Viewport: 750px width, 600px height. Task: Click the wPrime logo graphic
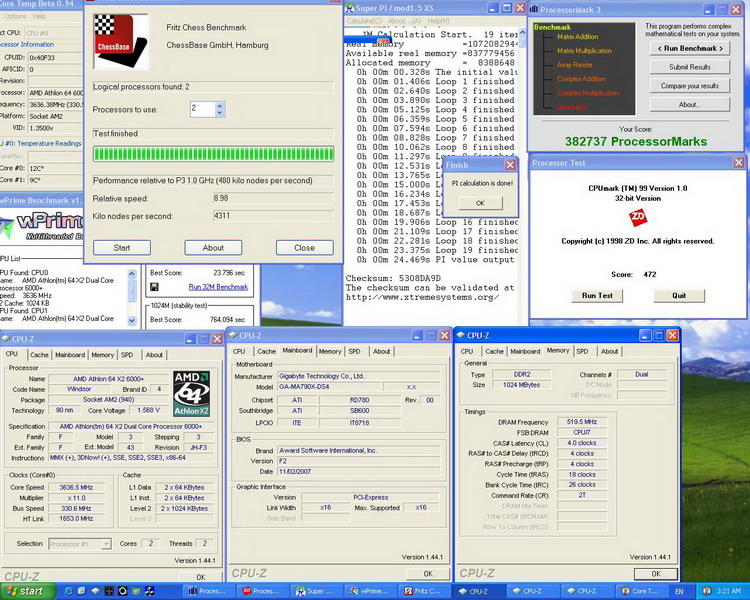click(42, 227)
